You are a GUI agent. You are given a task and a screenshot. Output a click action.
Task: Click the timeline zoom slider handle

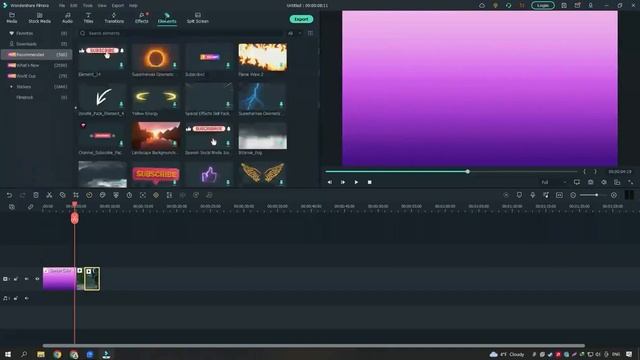596,195
